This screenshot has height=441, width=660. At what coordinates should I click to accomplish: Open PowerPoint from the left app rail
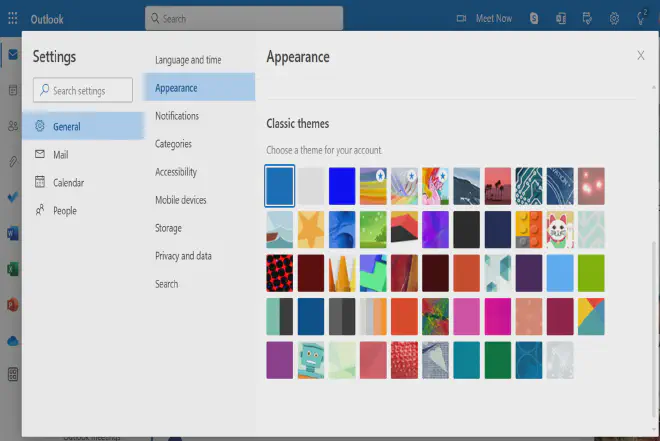tap(13, 305)
